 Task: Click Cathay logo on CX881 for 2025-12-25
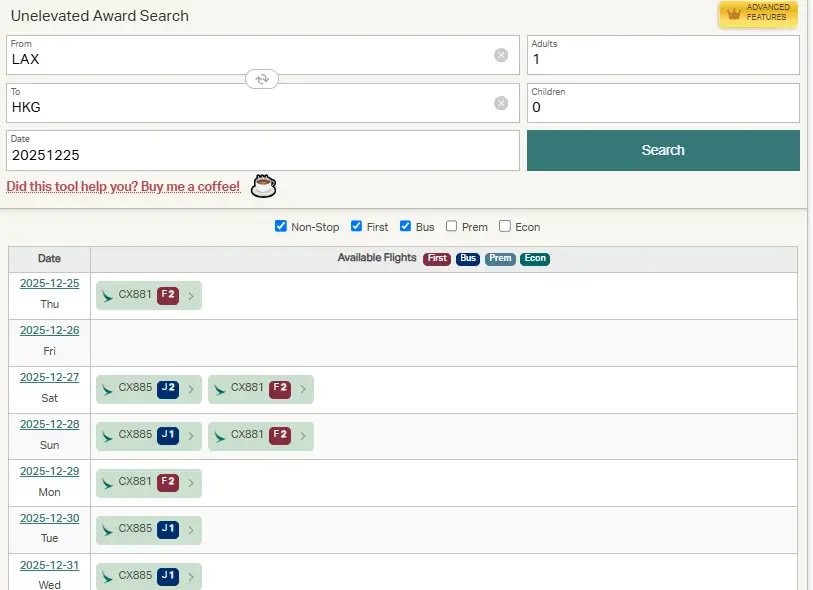tap(107, 296)
